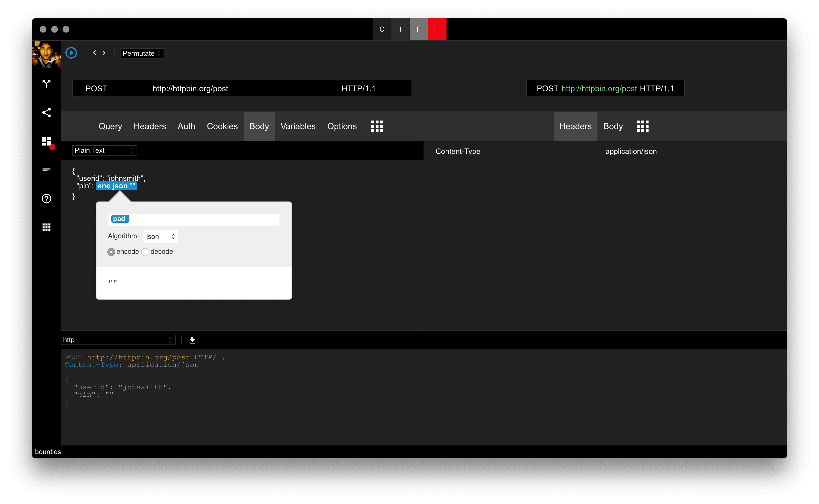819x504 pixels.
Task: Click the fork/merge arrows sidebar icon
Action: click(x=46, y=83)
